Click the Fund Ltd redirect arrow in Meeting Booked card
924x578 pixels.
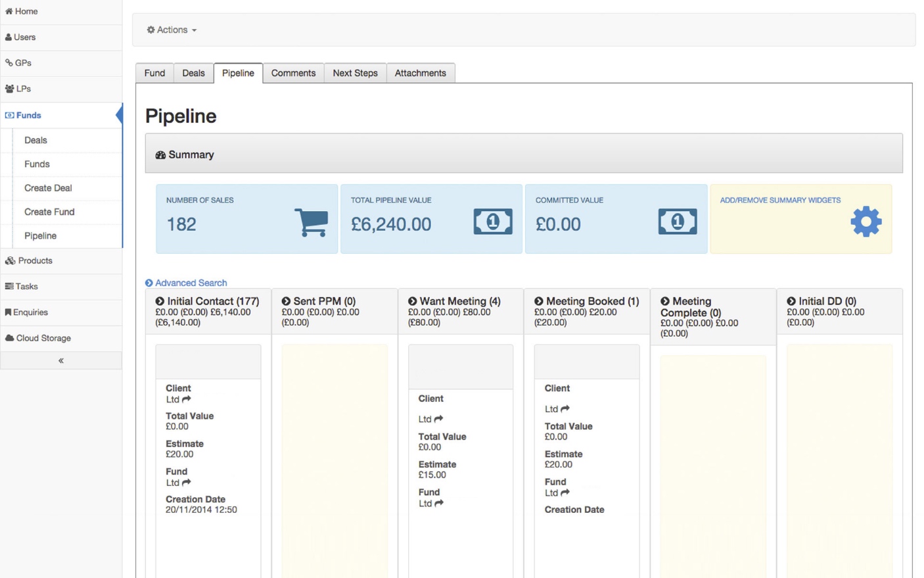click(x=565, y=493)
